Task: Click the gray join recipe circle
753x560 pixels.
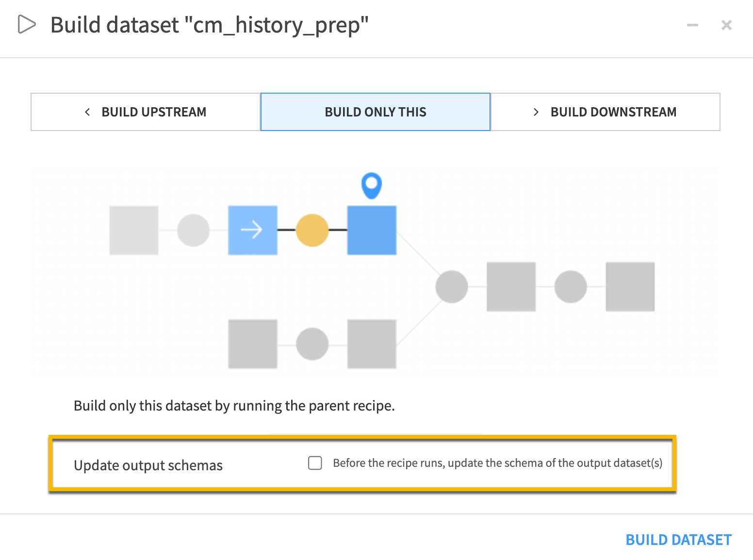Action: click(x=451, y=287)
